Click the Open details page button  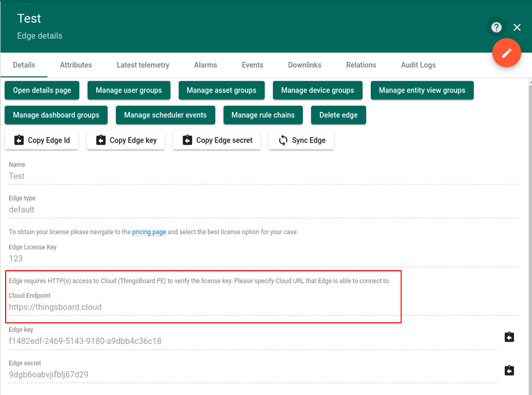coord(41,90)
